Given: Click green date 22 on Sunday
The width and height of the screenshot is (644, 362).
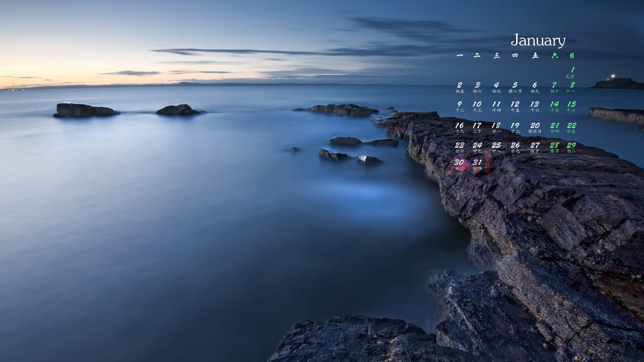Looking at the screenshot, I should [572, 128].
